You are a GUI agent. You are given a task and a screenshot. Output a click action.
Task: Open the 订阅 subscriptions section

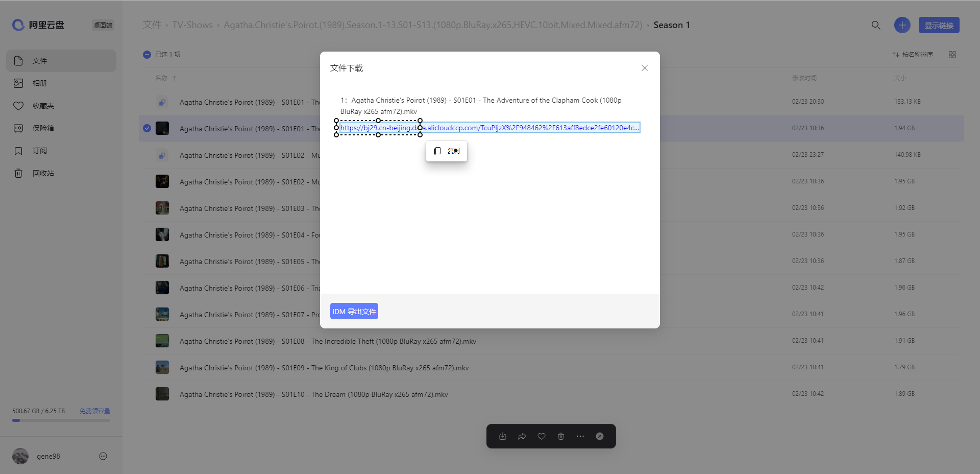click(x=61, y=151)
